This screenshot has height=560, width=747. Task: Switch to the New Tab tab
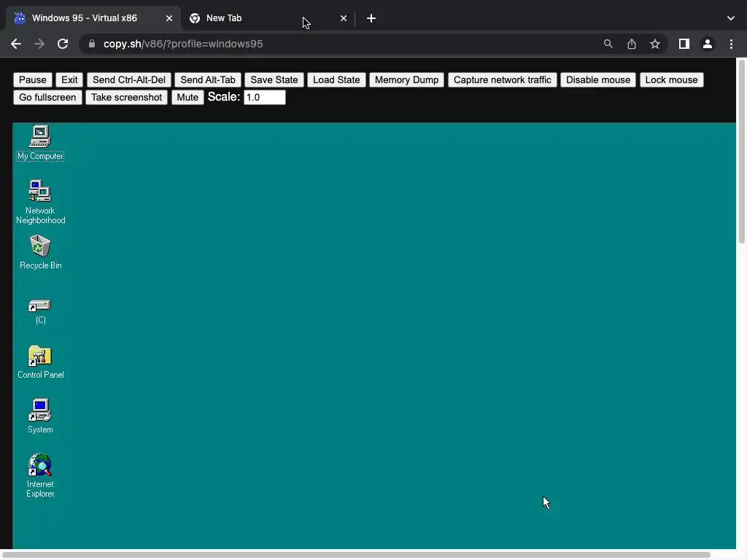click(268, 18)
